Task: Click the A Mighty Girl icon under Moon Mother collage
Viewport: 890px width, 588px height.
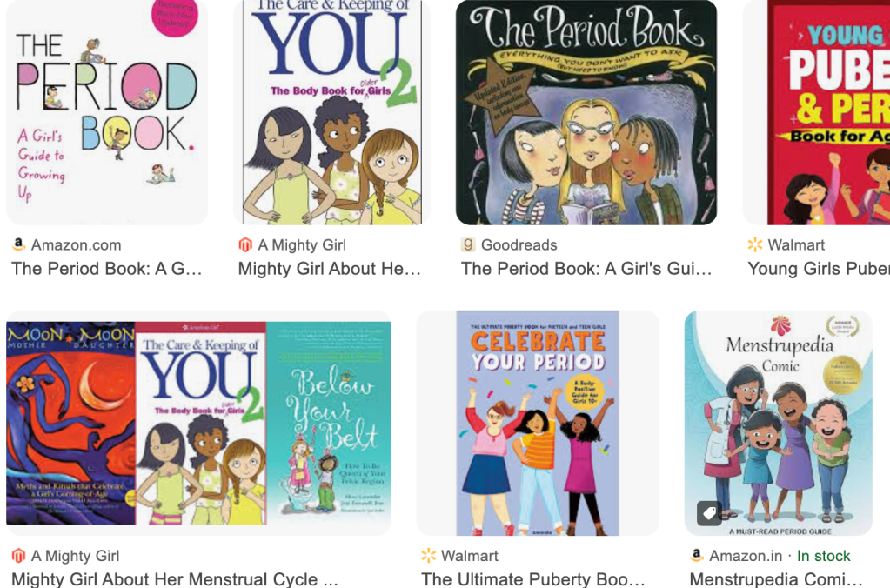Action: [19, 555]
